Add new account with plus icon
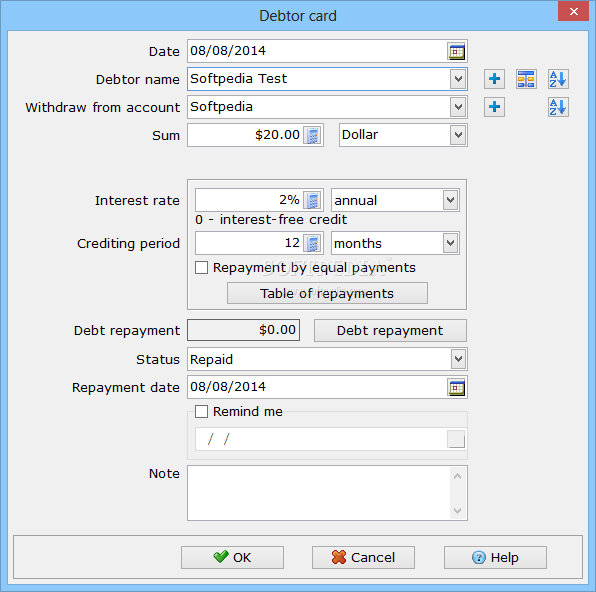Viewport: 596px width, 592px height. [494, 107]
